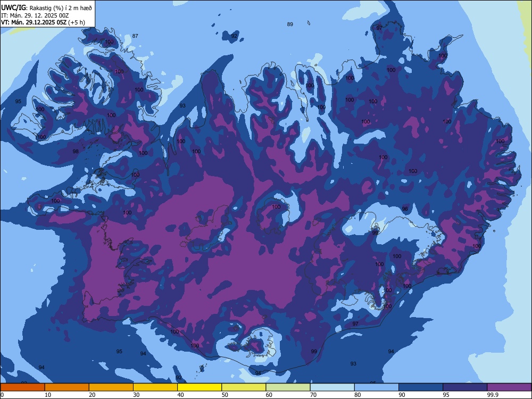Click the dark orange 0–10 legend swatch
Screen dimensions: 532x399
click(x=22, y=387)
